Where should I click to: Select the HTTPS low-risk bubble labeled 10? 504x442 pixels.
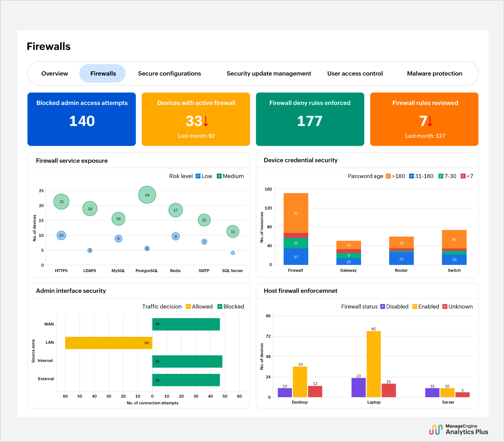tap(61, 235)
